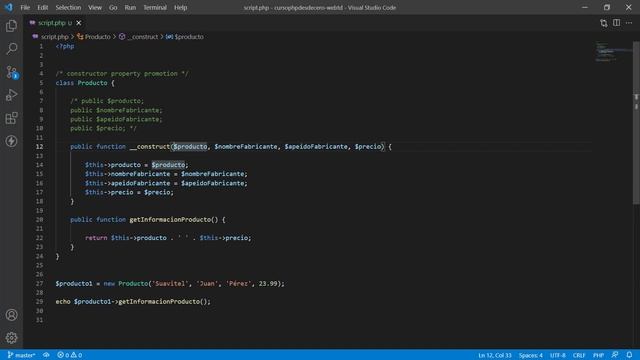Click line number 12 in the gutter
The height and width of the screenshot is (360, 640).
tap(40, 147)
